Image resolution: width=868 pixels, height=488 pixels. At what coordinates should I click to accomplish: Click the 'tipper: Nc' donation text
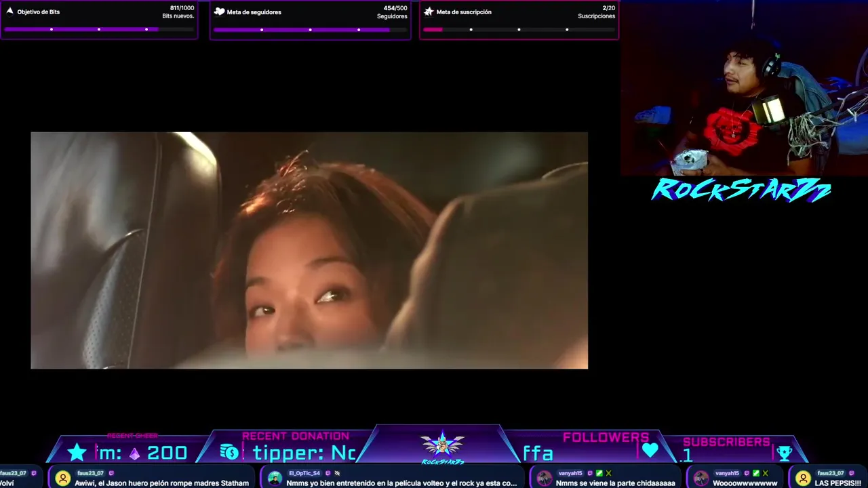(304, 453)
